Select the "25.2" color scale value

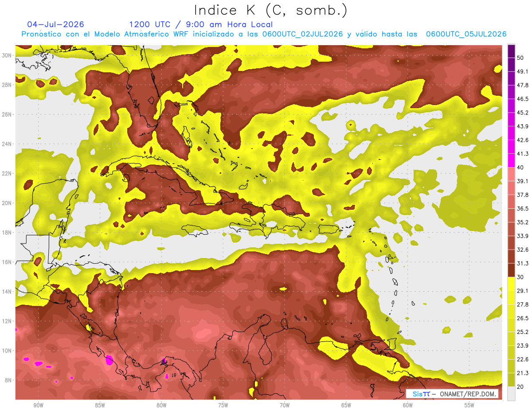(522, 332)
